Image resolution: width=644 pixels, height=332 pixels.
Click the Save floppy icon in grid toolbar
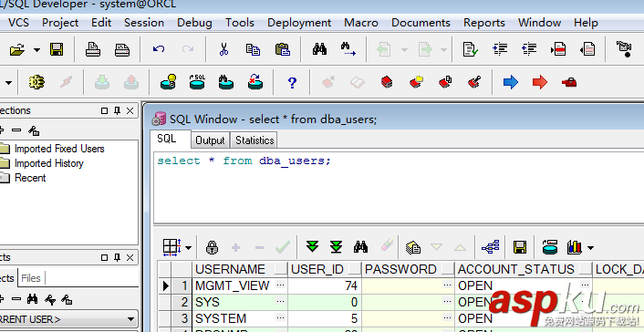pos(520,247)
